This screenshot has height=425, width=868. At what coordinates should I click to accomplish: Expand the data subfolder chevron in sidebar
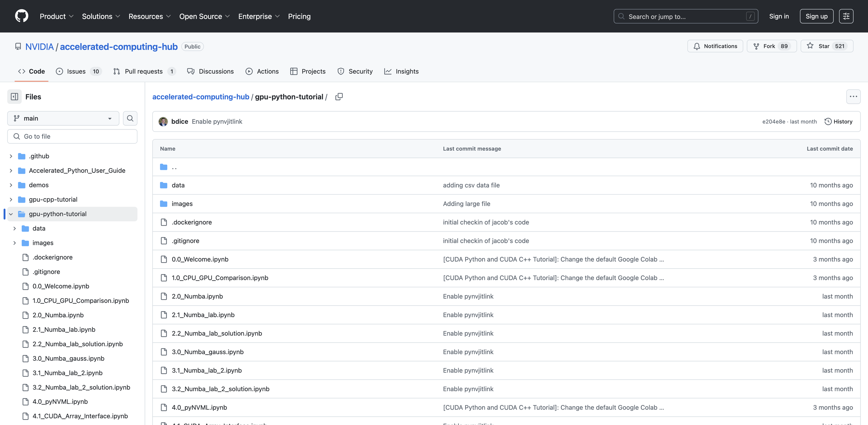click(14, 228)
